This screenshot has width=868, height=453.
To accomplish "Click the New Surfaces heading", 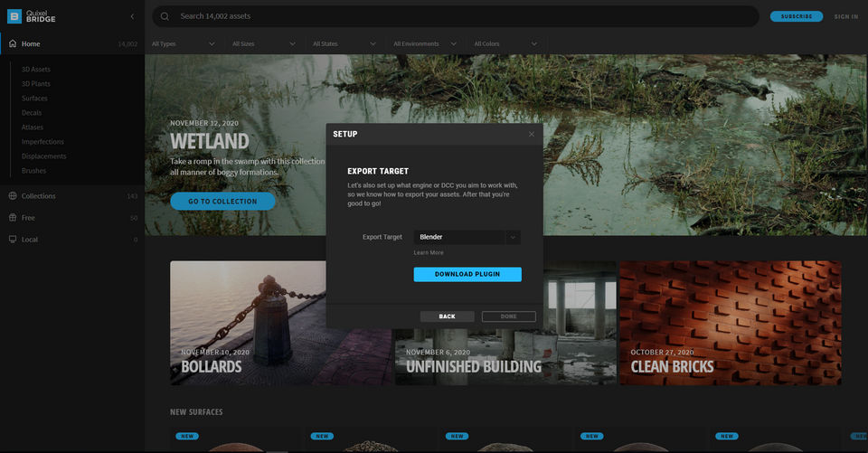I will tap(196, 412).
